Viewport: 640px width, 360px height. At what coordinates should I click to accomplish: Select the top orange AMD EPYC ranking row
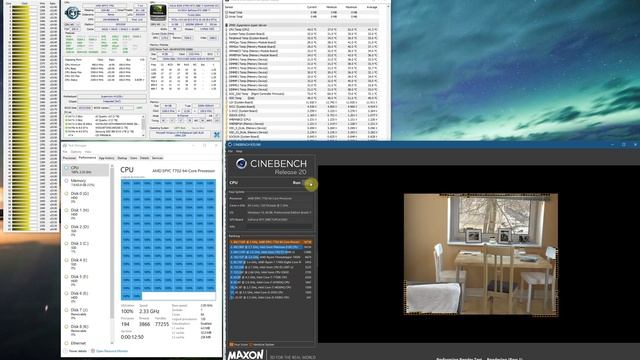pos(271,242)
